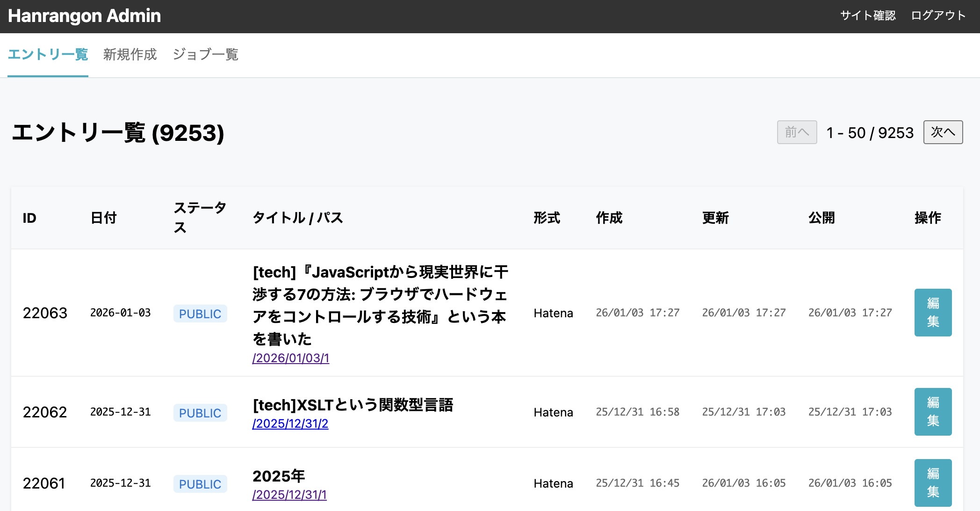Screen dimensions: 980x511
Task: Click the PUBLIC badge of entry 22062
Action: pos(200,413)
